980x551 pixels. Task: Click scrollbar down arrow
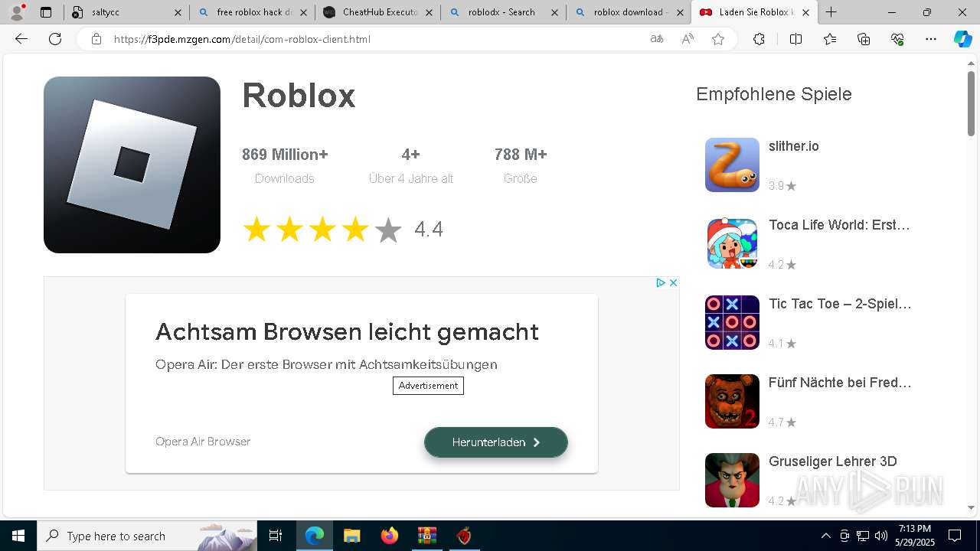pos(971,507)
